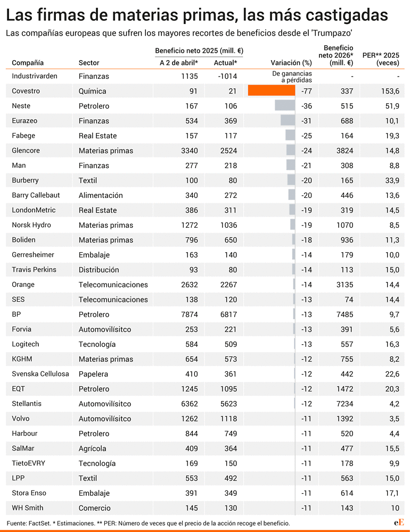Select the Compañía column header
This screenshot has height=532, width=410.
point(28,63)
